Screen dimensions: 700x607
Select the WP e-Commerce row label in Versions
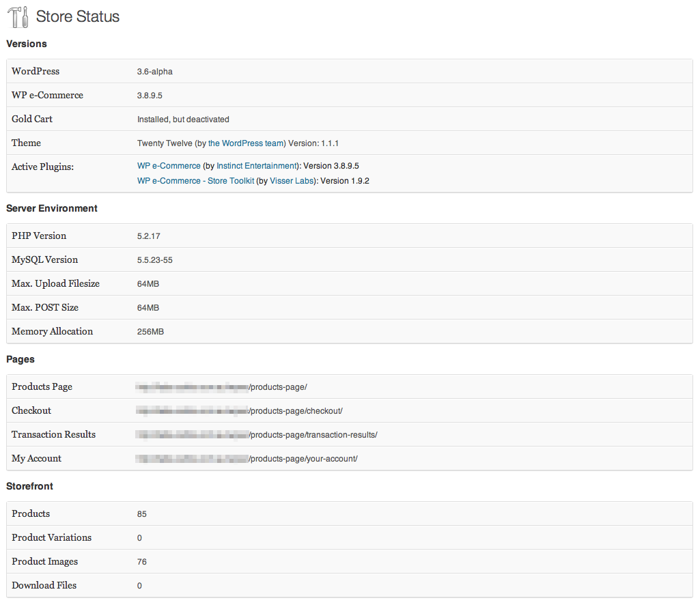(47, 95)
